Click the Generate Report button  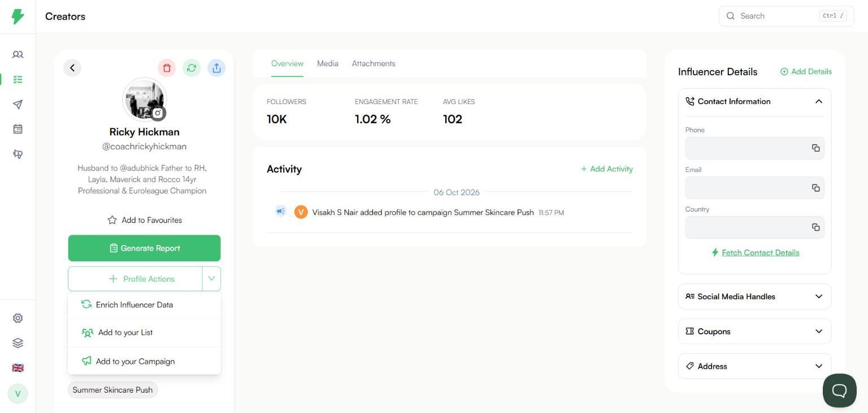(144, 248)
